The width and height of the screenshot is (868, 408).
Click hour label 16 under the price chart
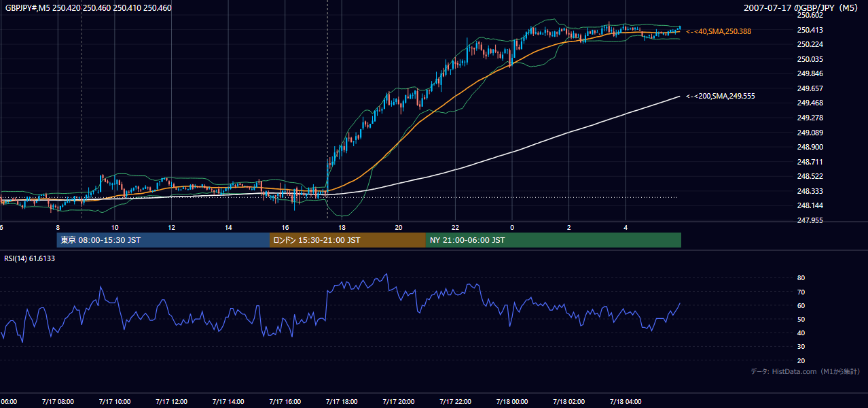tap(285, 227)
